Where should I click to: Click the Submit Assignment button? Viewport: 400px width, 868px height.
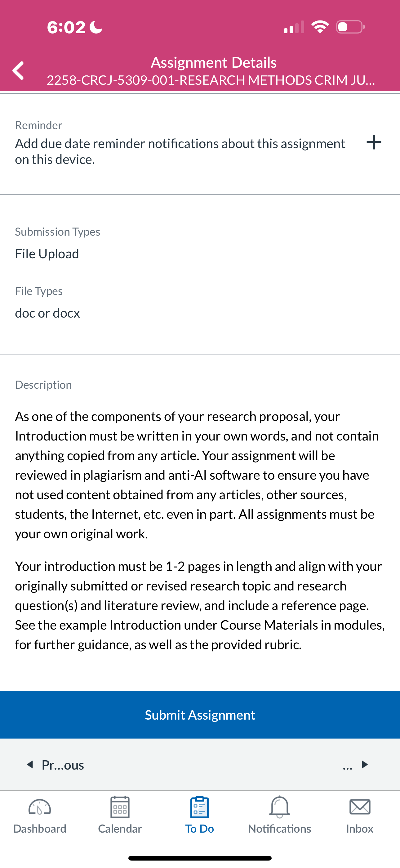[x=200, y=715]
